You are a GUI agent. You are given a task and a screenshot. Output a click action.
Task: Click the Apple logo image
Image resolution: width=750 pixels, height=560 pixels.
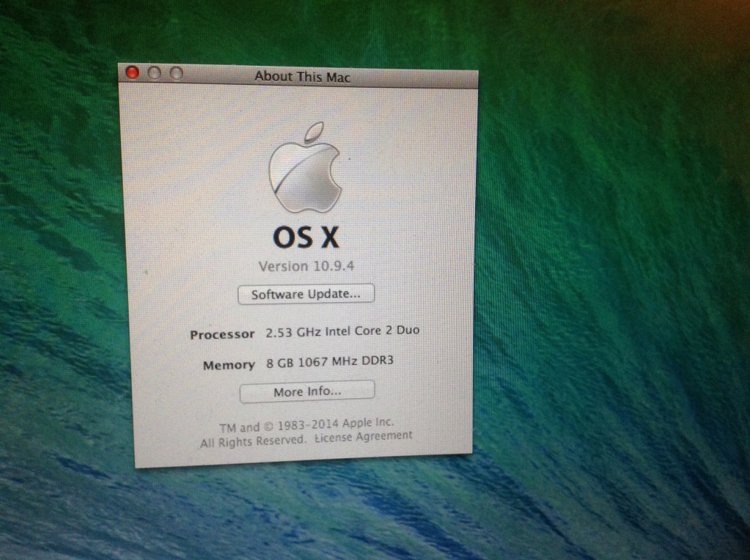tap(305, 167)
